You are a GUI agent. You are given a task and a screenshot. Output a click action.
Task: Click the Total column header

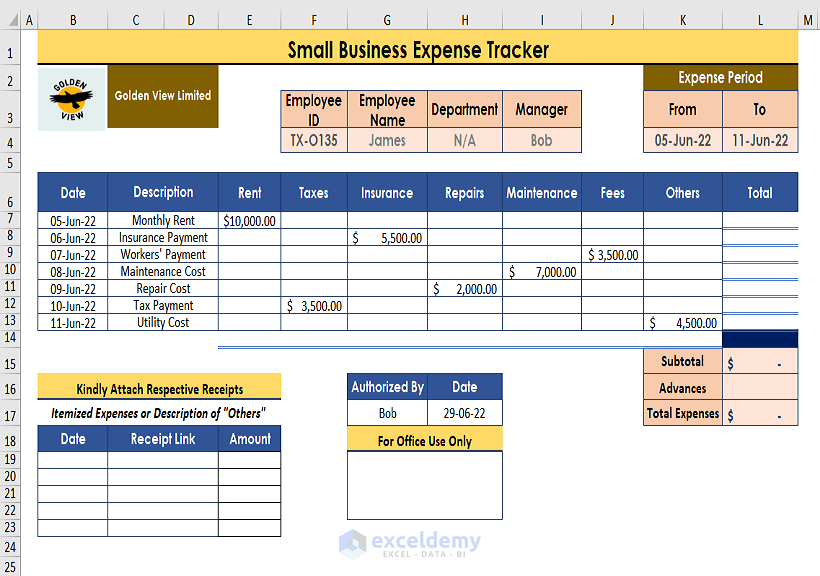coord(760,192)
